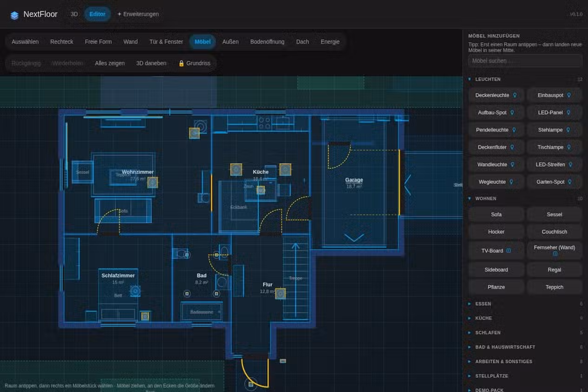
Task: Select the Garage room label
Action: pos(354,180)
